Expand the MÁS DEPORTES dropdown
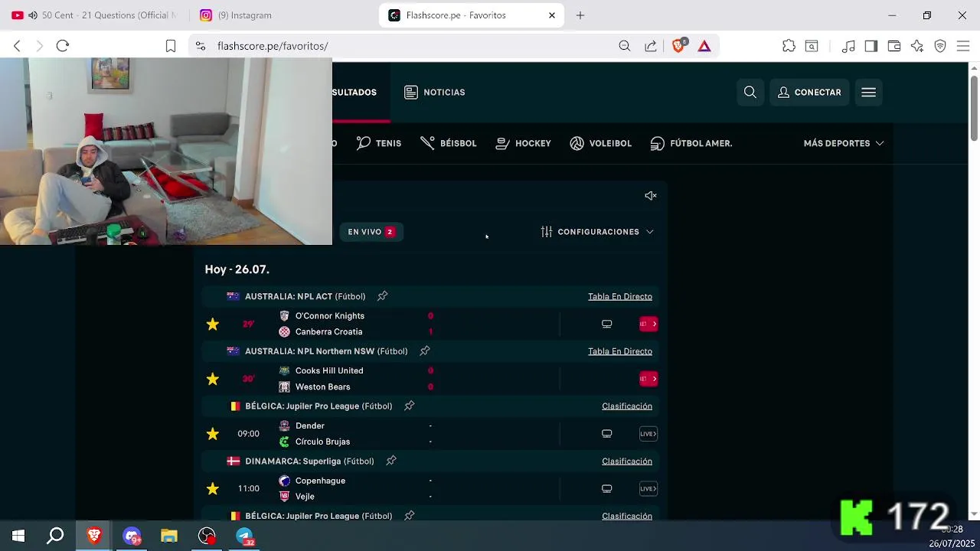This screenshot has width=980, height=551. (843, 143)
